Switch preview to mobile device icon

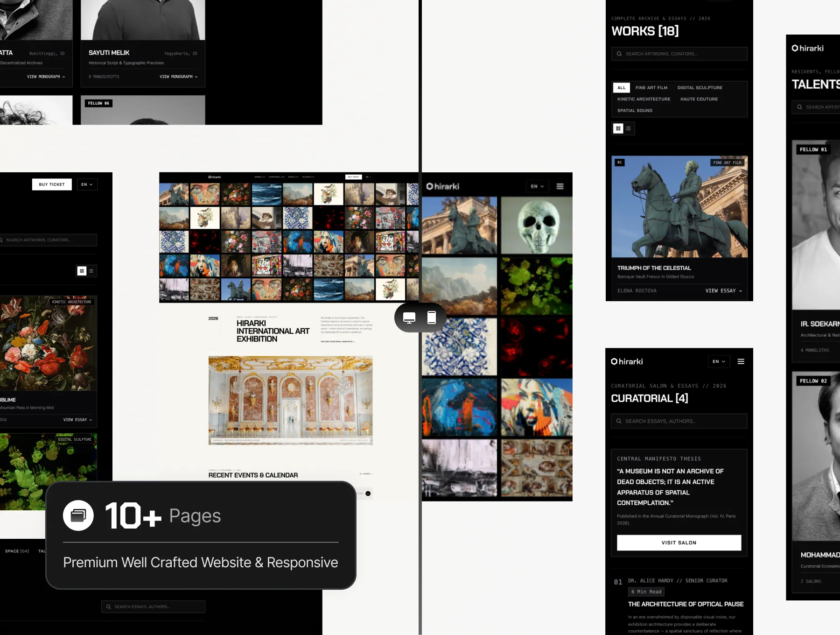[432, 317]
